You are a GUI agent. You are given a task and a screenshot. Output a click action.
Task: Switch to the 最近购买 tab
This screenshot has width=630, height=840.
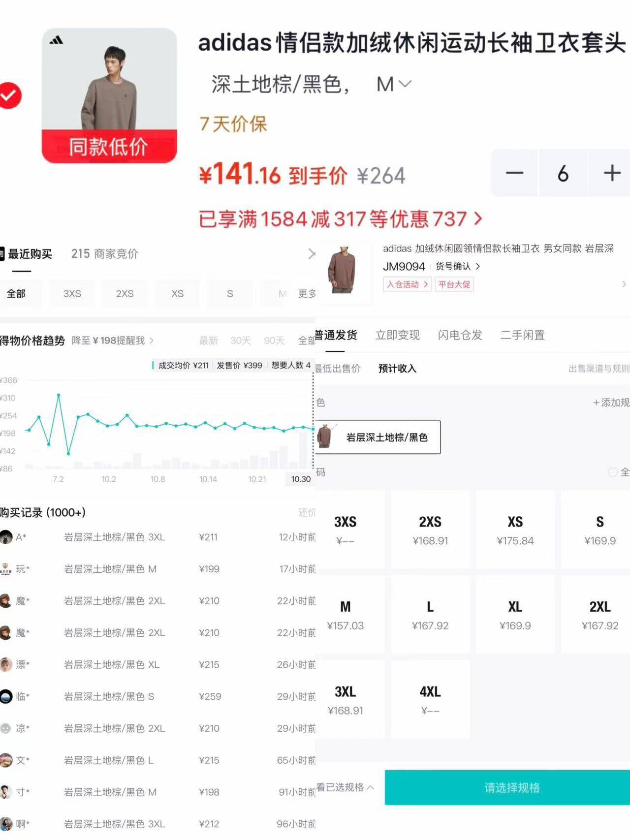tap(30, 254)
